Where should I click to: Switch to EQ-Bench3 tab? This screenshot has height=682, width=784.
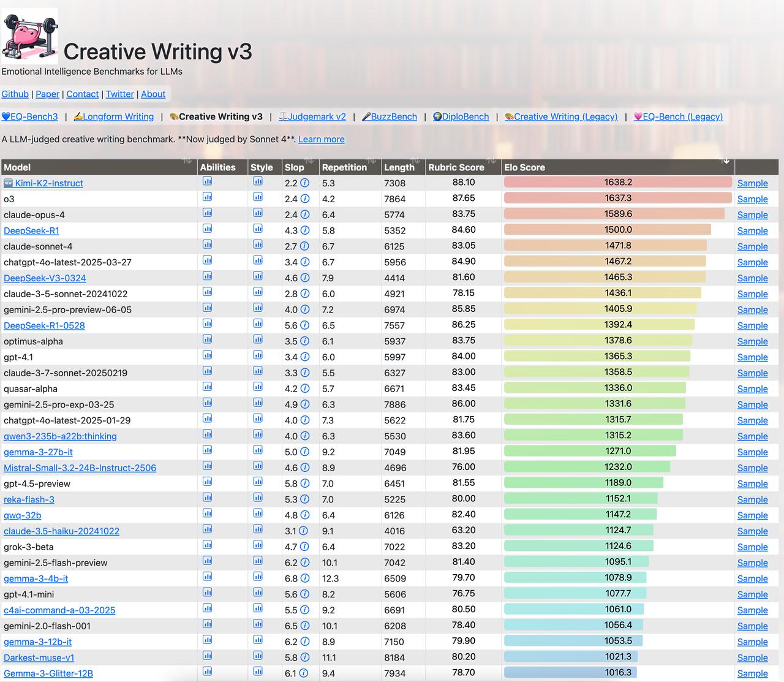(x=29, y=116)
